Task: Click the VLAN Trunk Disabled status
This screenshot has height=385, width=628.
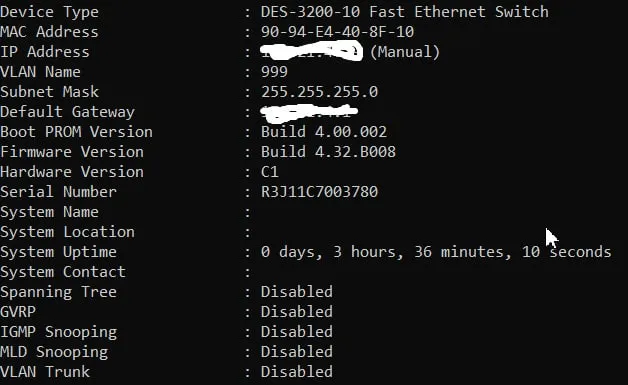Action: pyautogui.click(x=297, y=371)
